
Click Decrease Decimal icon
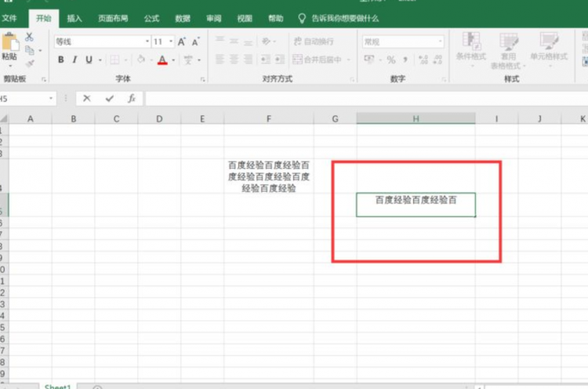[437, 60]
